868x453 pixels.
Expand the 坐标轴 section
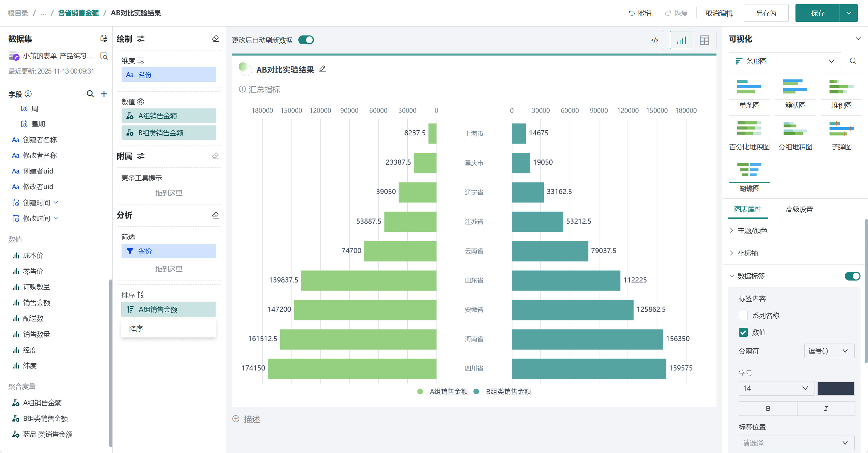tap(747, 253)
